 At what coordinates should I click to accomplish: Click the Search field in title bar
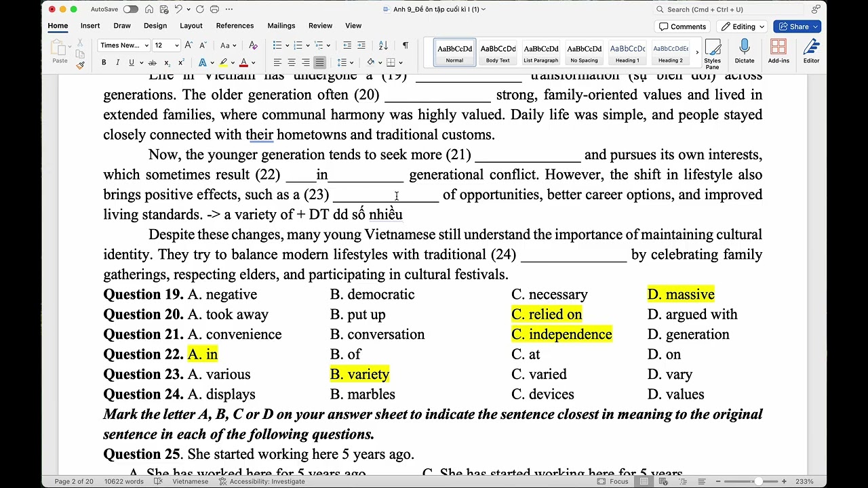(728, 9)
